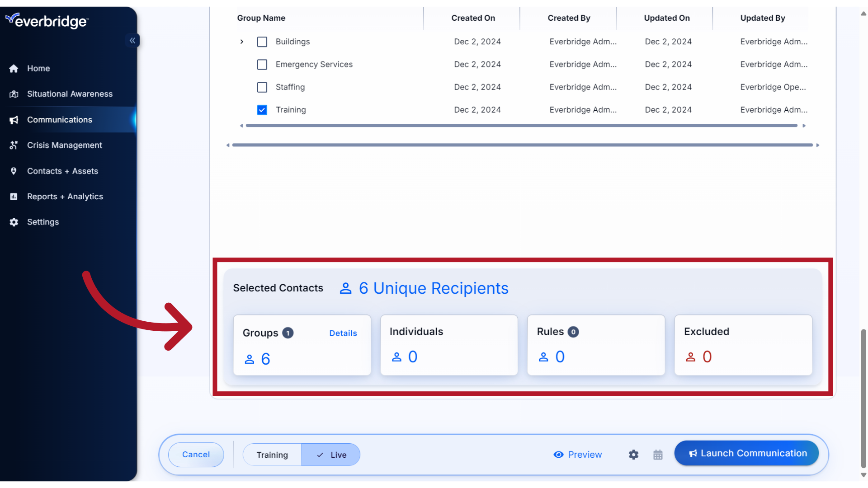Click the Launch Communication button
Viewport: 868px width, 488px height.
click(x=746, y=453)
